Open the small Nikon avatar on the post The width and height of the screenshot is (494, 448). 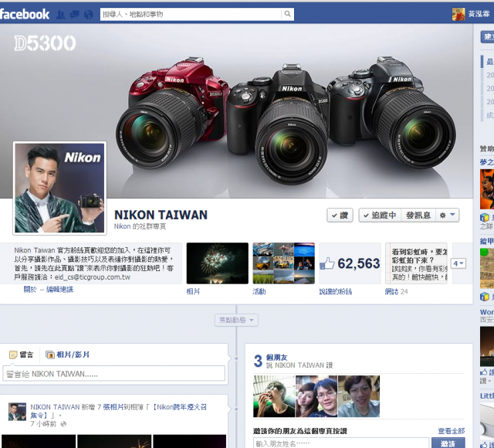click(x=17, y=412)
